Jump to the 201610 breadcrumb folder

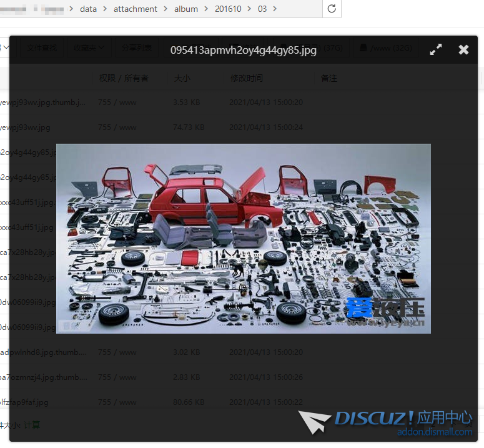228,9
